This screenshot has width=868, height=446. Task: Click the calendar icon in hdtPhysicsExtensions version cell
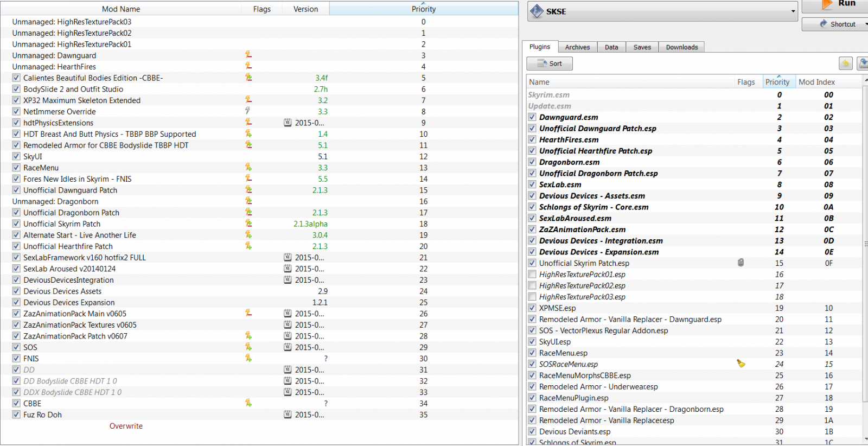[288, 123]
